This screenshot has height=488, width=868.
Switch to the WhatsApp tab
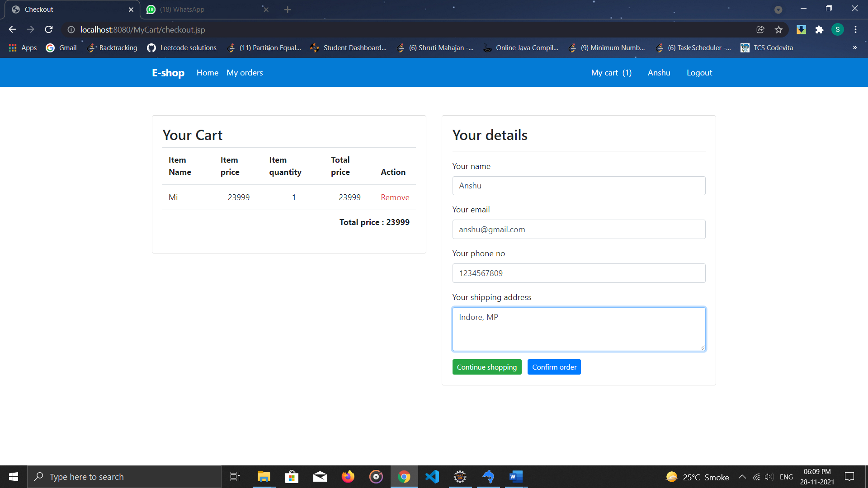(x=208, y=9)
